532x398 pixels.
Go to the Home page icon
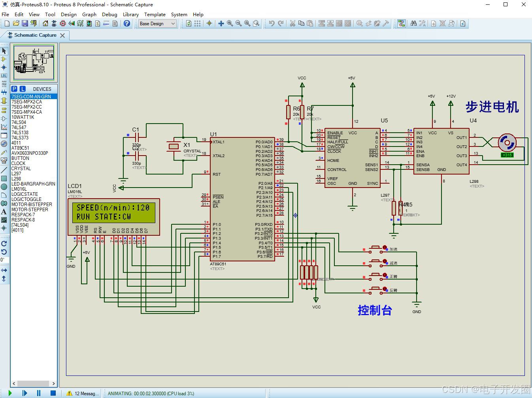pyautogui.click(x=45, y=24)
